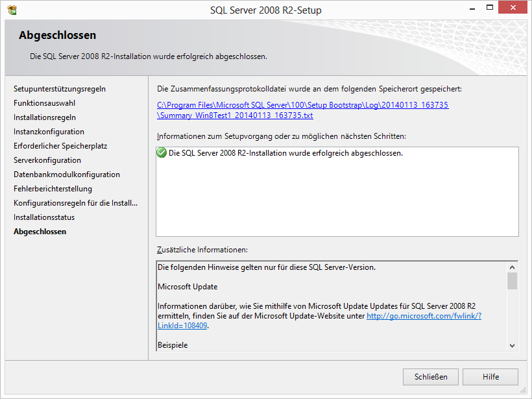The height and width of the screenshot is (399, 532).
Task: Select Datenbankmodulkonfiguration step
Action: [x=66, y=175]
